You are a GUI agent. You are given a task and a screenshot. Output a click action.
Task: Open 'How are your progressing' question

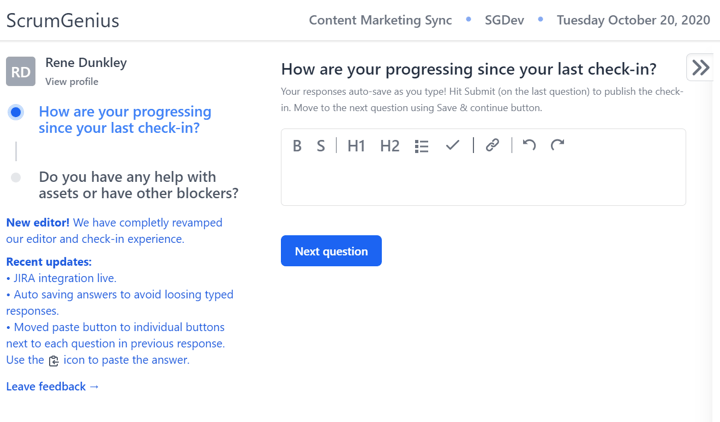125,119
